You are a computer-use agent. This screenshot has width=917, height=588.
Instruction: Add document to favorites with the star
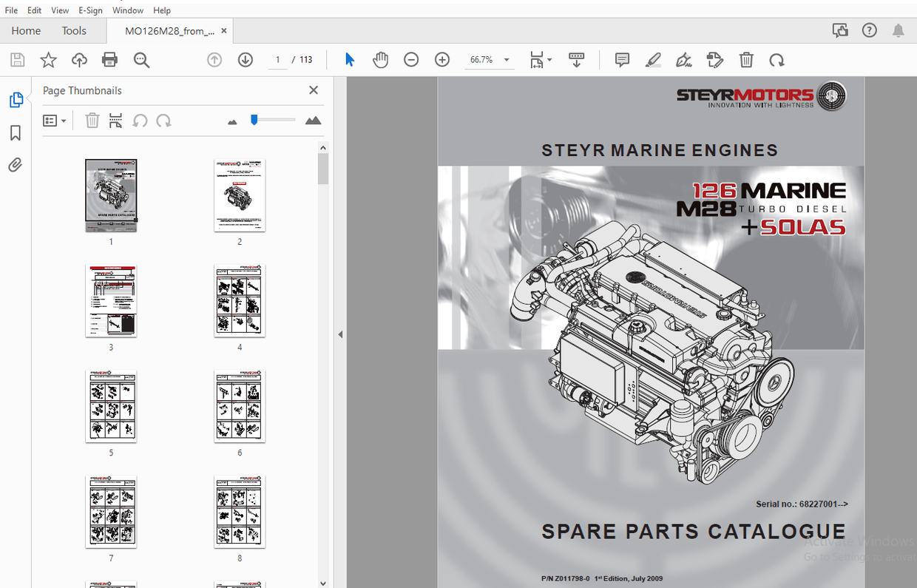coord(47,60)
